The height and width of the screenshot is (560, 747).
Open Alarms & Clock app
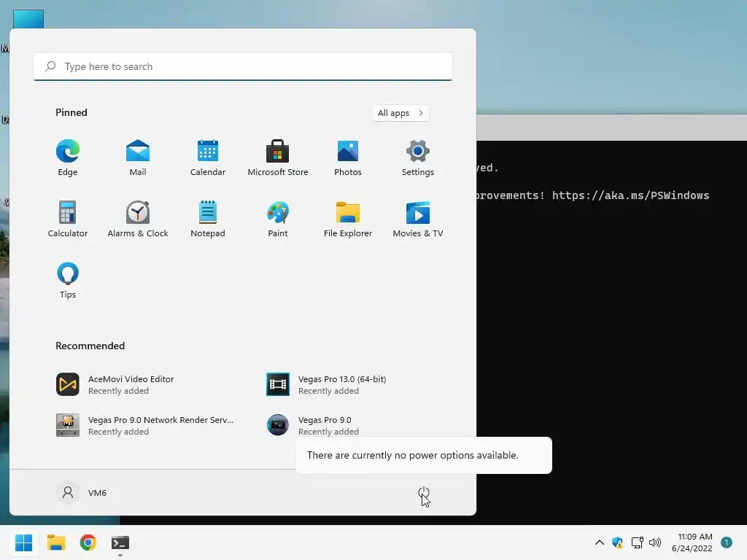pos(138,219)
